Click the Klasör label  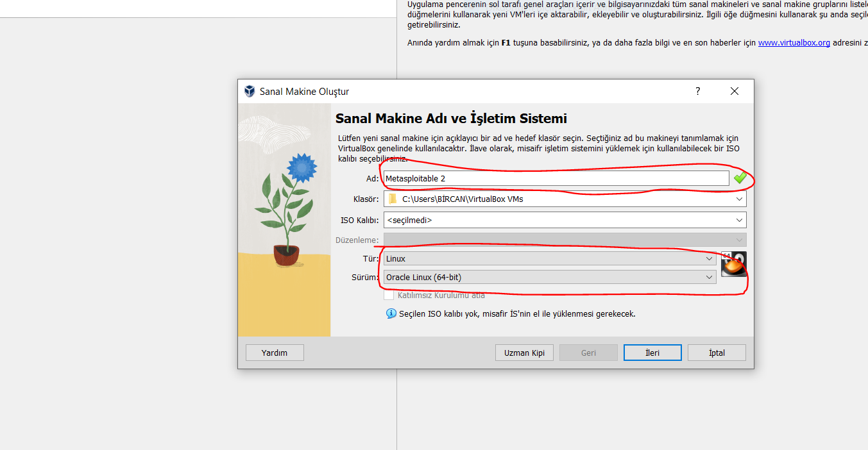(366, 199)
